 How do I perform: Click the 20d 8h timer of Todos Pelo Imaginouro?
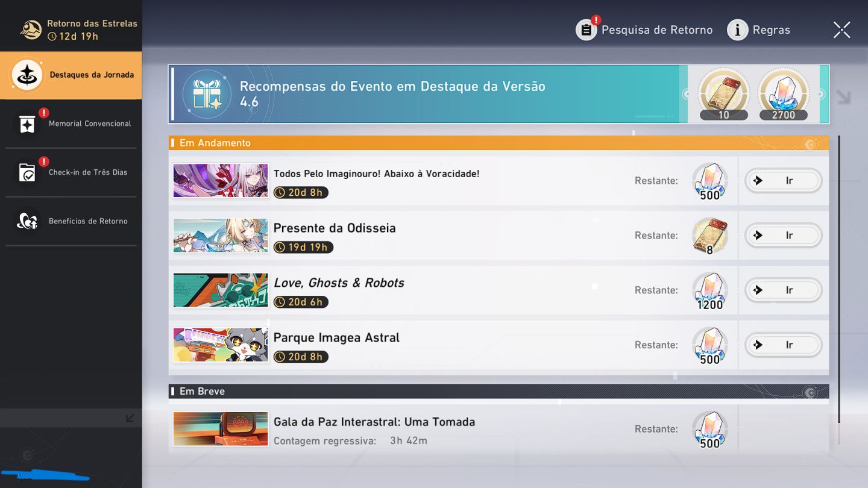[x=301, y=193]
